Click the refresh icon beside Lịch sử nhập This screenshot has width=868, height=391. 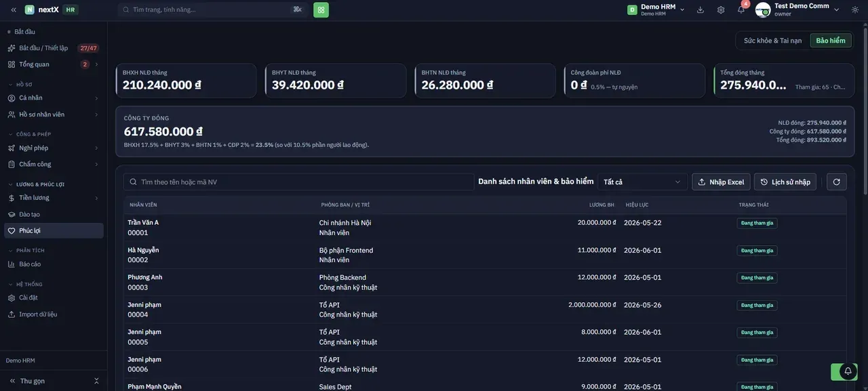836,182
